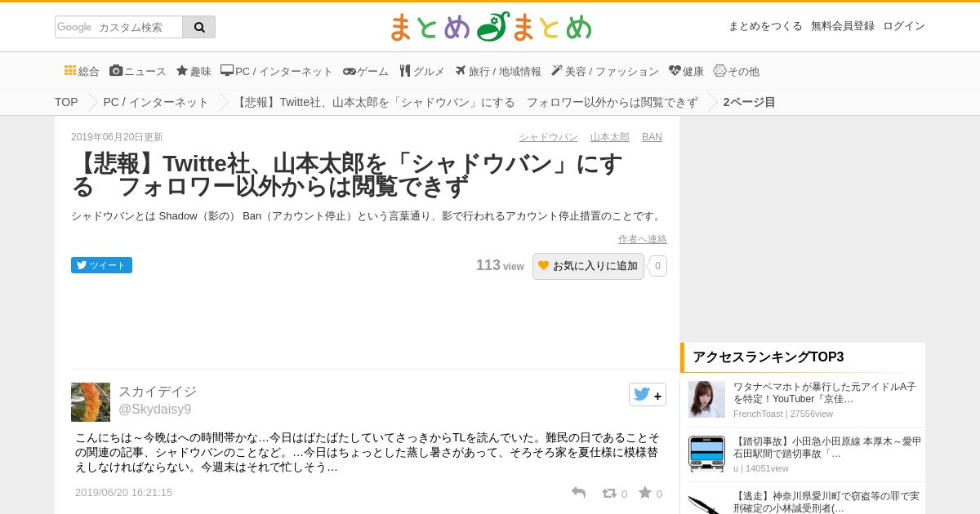This screenshot has width=980, height=514.
Task: Click ログイン in the header
Action: 904,26
